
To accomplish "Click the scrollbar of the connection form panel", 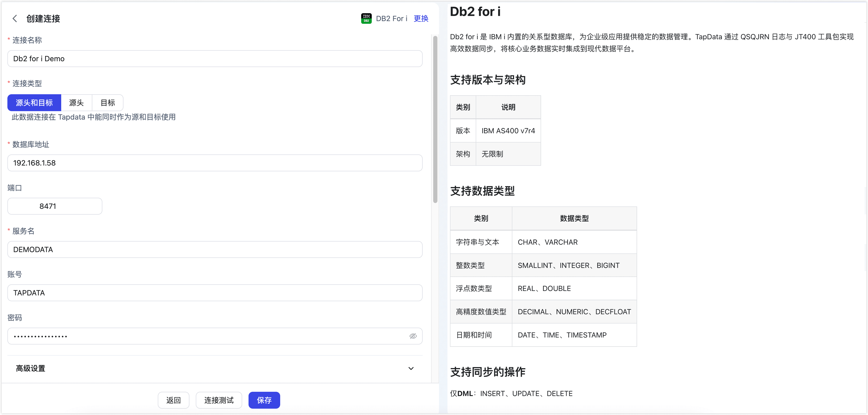I will click(x=434, y=121).
